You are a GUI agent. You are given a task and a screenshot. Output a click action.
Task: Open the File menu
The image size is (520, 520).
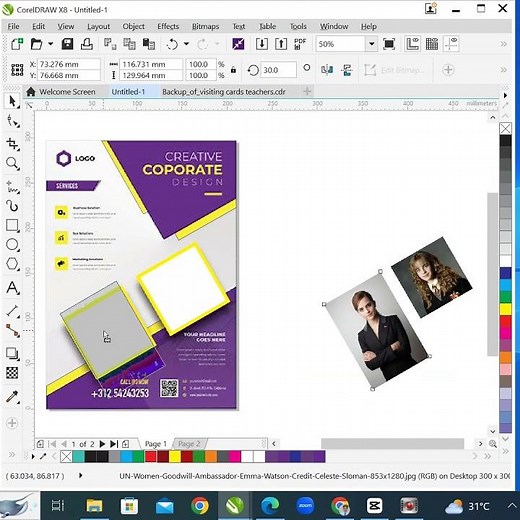[13, 26]
